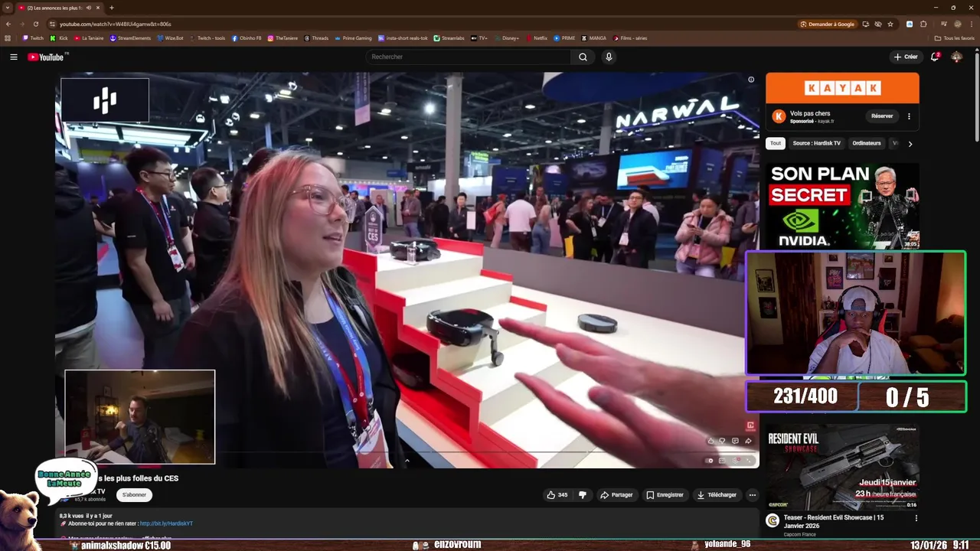Click the Enregistrer save button
This screenshot has width=980, height=551.
click(x=665, y=495)
